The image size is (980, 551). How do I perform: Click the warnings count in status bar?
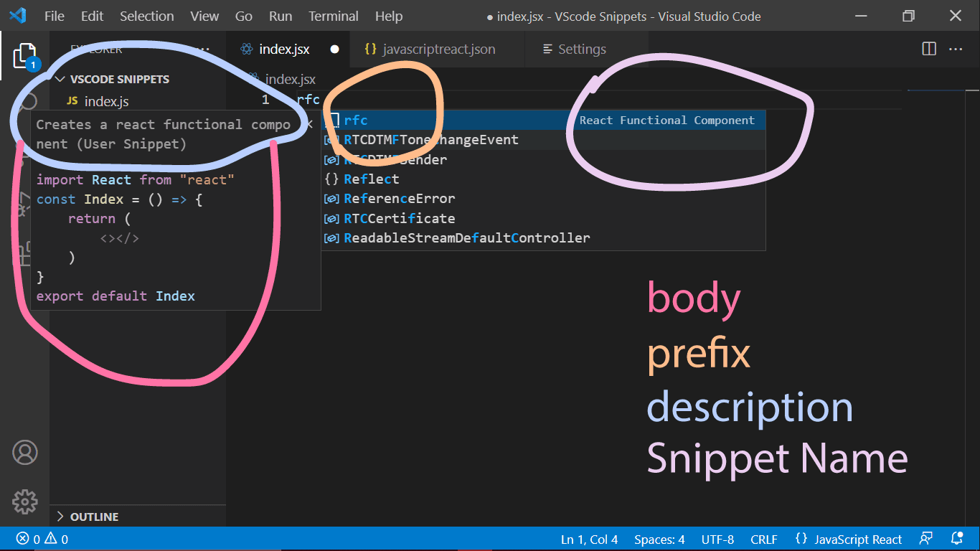tap(57, 540)
